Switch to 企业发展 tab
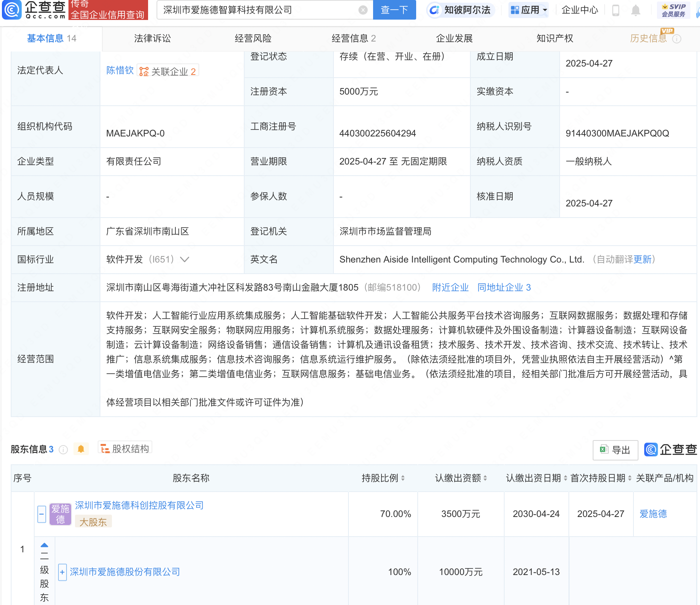 pyautogui.click(x=454, y=38)
